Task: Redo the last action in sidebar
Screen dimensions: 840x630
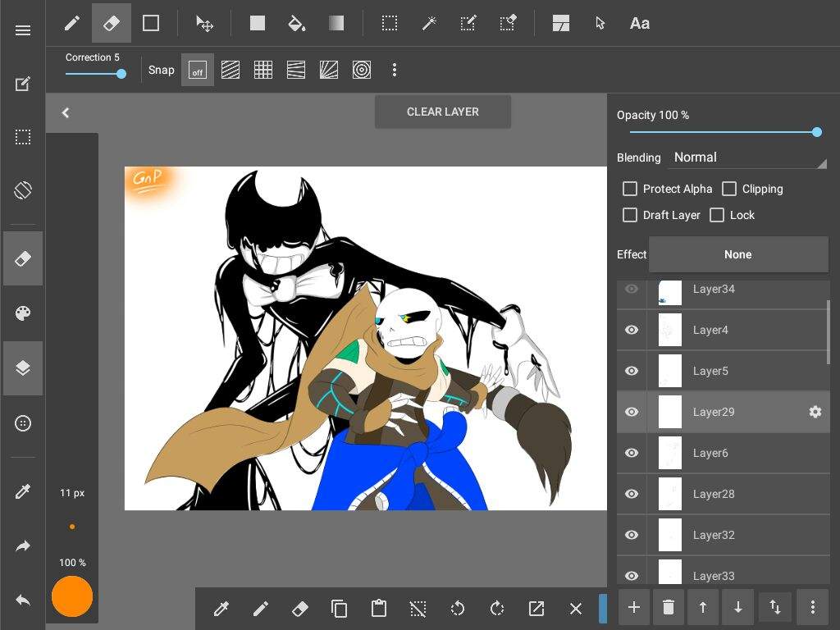Action: 22,546
